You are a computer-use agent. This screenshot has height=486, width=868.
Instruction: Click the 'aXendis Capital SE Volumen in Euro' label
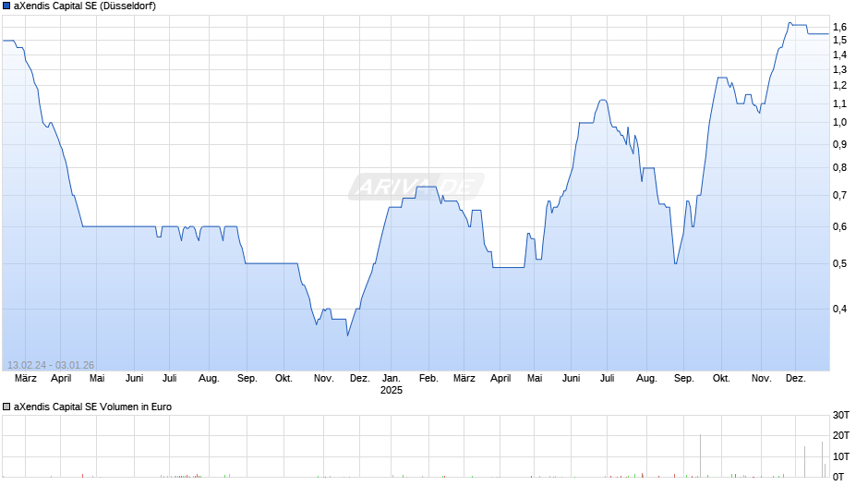pyautogui.click(x=92, y=407)
